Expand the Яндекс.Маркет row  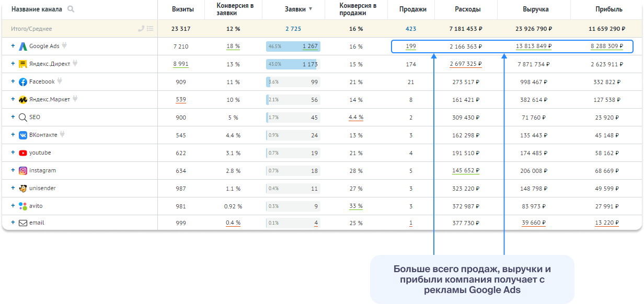[13, 99]
